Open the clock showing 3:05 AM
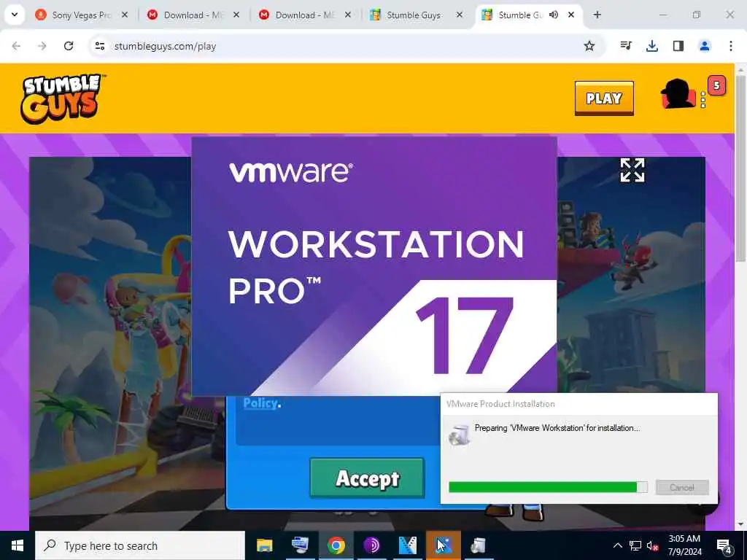 (x=684, y=545)
